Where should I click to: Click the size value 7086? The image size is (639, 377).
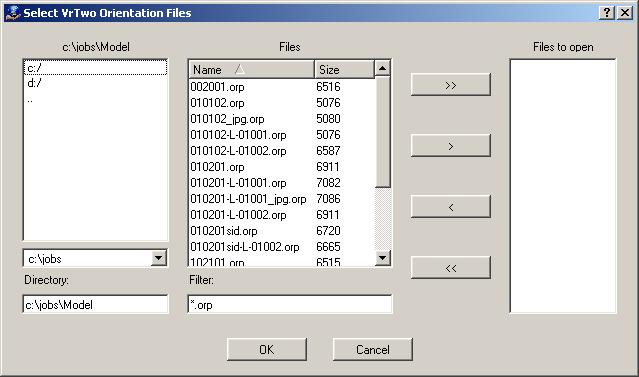328,199
